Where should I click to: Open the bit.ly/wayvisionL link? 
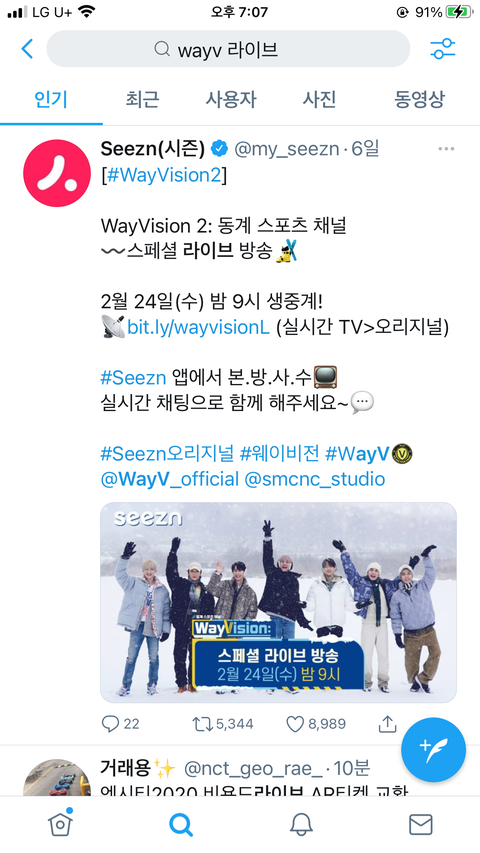[x=199, y=328]
